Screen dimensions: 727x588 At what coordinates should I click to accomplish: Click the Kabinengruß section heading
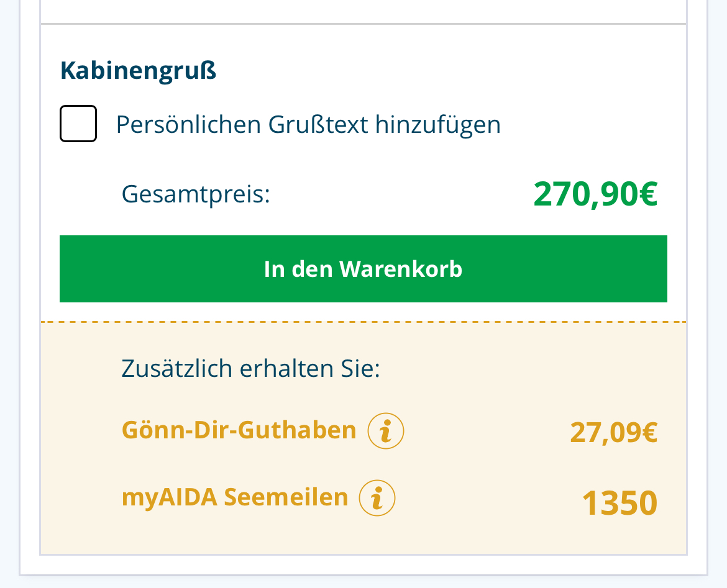(139, 71)
